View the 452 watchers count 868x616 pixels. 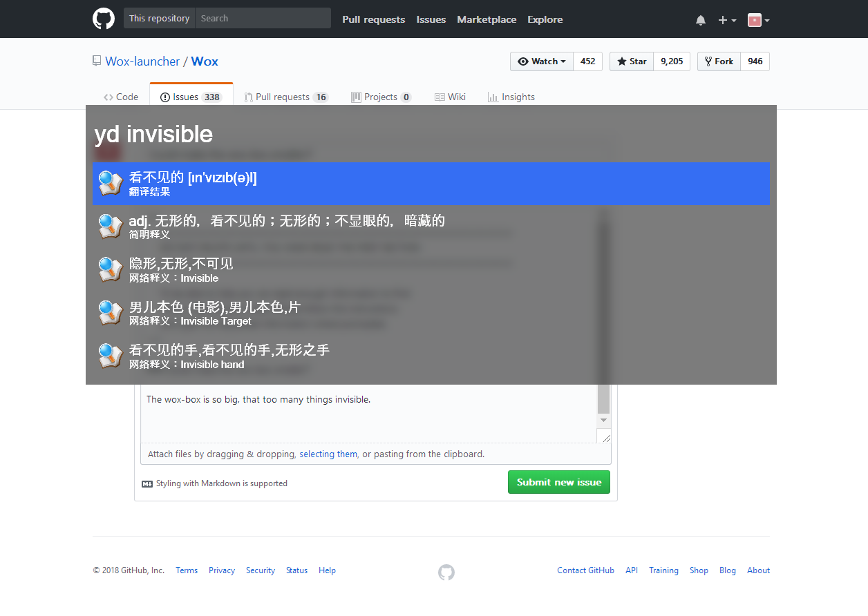pos(588,61)
